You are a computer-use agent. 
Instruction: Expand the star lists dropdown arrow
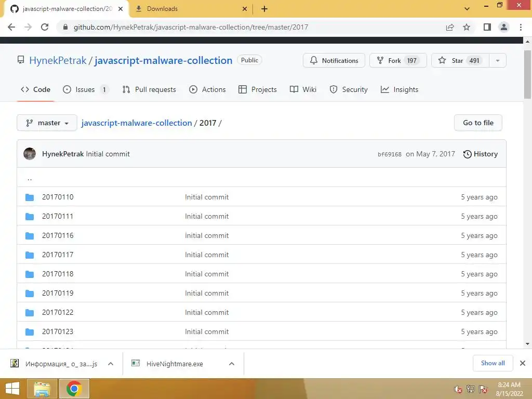pyautogui.click(x=498, y=60)
